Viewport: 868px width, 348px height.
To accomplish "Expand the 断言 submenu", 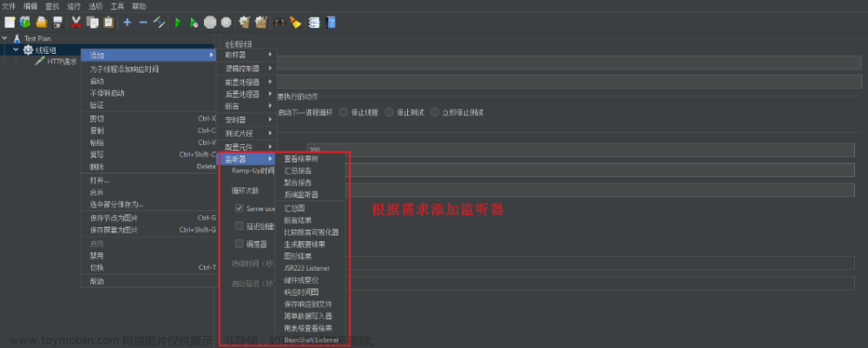I will (x=247, y=106).
